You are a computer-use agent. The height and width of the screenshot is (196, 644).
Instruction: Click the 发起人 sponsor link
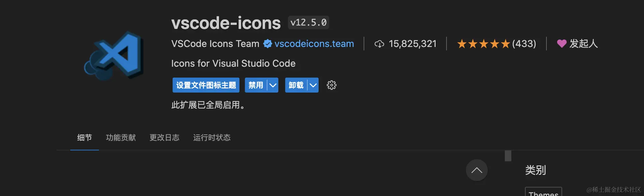coord(583,44)
